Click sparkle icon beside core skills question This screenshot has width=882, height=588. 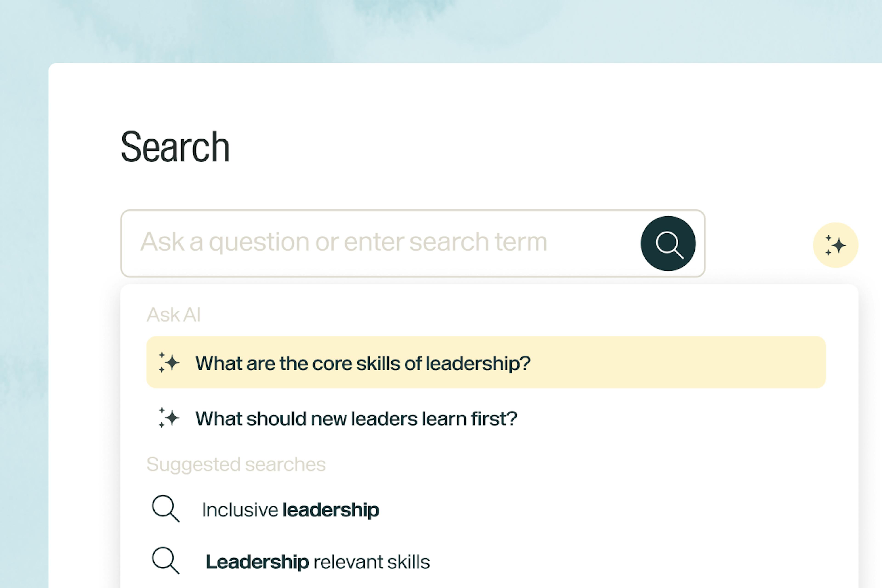tap(169, 363)
